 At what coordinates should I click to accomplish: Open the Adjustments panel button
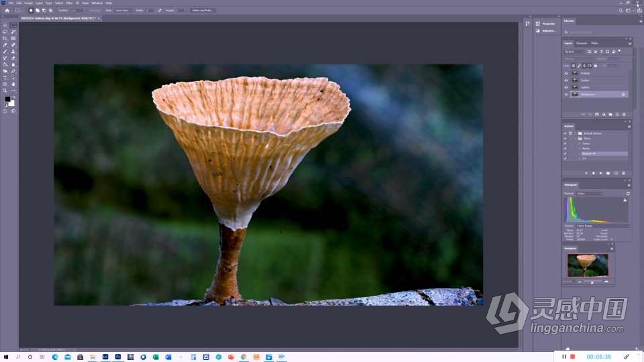pos(545,31)
